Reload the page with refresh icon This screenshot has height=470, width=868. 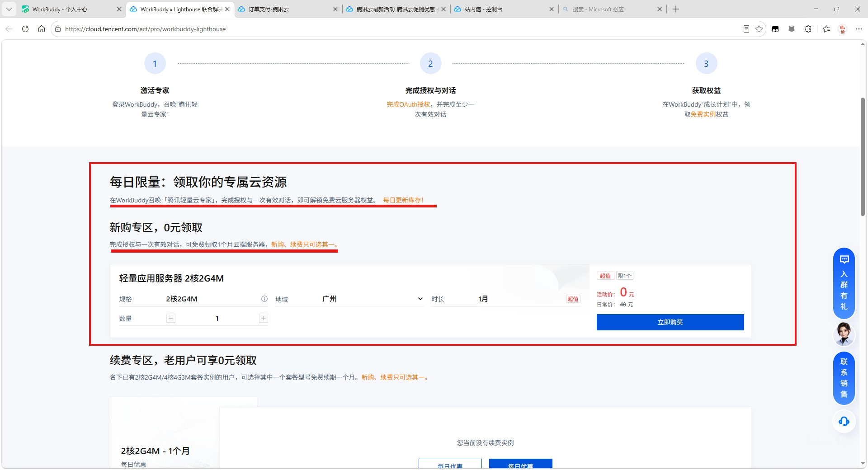point(25,29)
